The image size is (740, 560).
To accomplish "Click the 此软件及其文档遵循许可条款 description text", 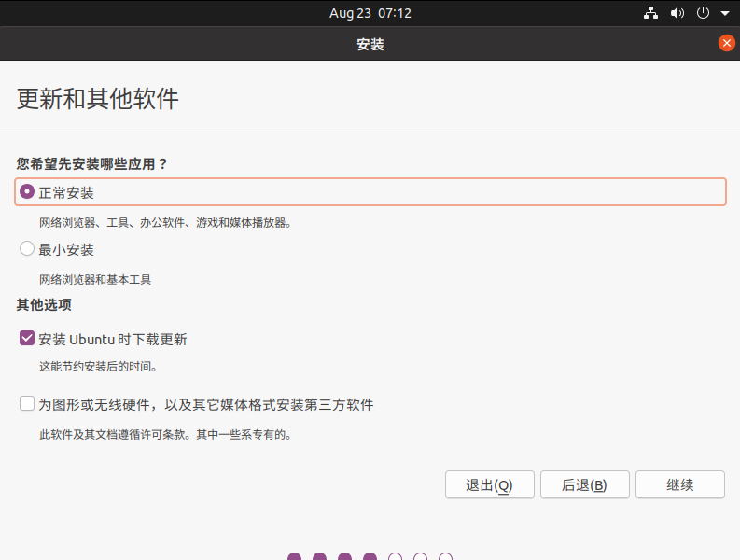I will pos(165,434).
